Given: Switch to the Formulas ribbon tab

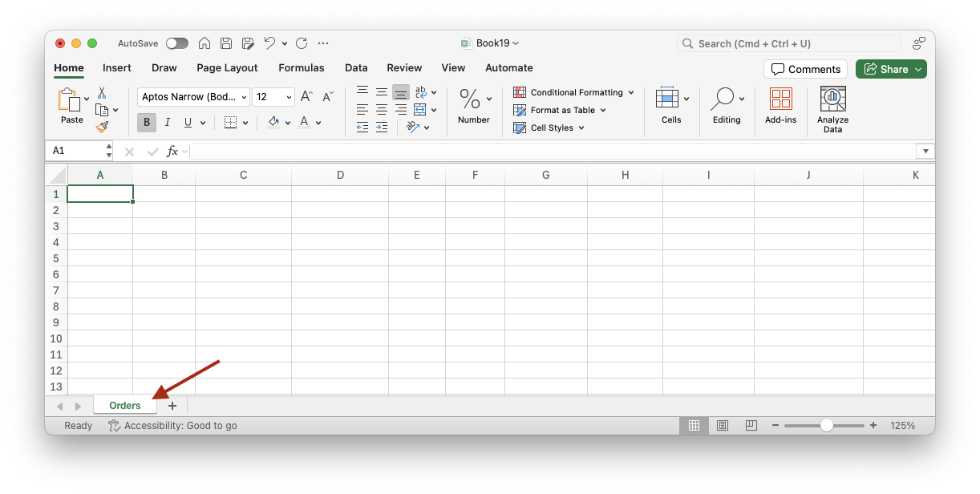Looking at the screenshot, I should 301,68.
